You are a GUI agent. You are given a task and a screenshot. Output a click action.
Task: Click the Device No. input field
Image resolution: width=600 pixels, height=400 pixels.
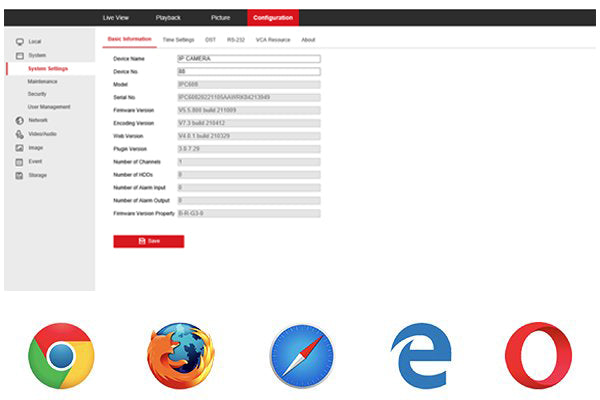coord(248,72)
